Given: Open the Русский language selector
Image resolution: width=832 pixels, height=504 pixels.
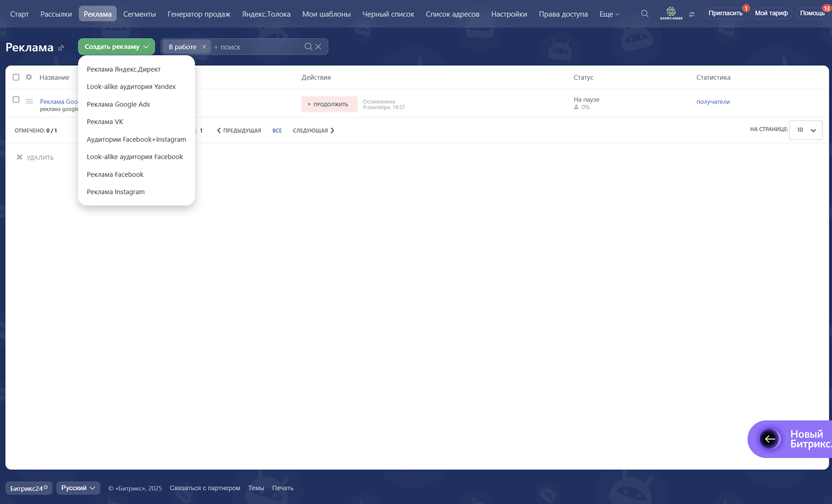Looking at the screenshot, I should pos(78,488).
